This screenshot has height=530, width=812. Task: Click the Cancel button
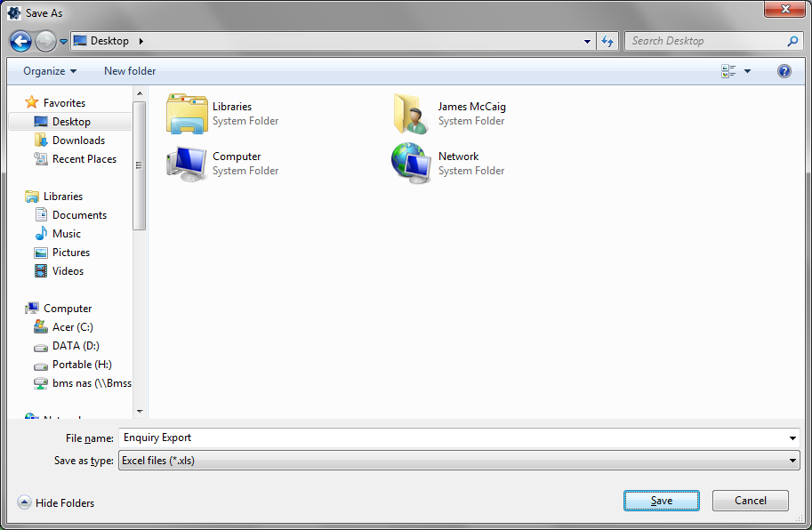[751, 501]
